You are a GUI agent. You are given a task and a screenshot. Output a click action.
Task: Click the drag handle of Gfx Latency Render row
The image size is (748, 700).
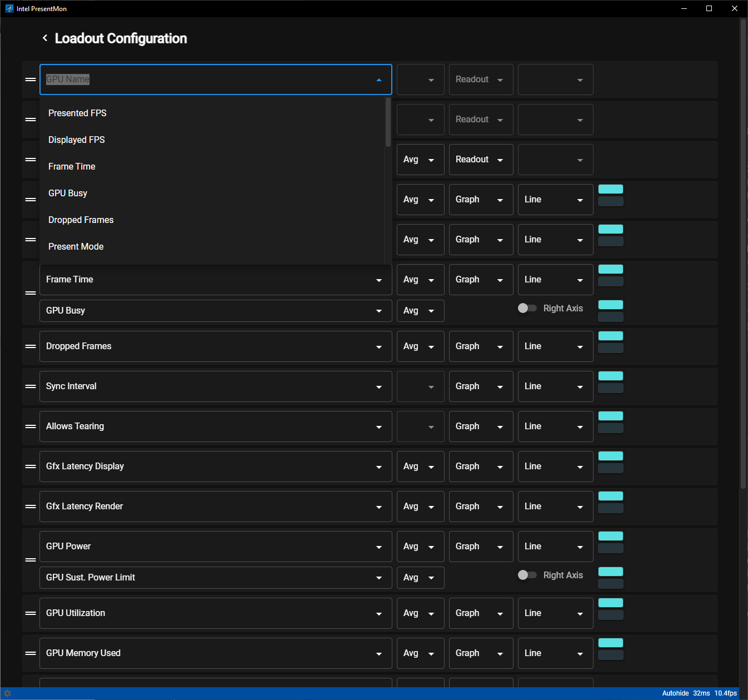[x=31, y=507]
